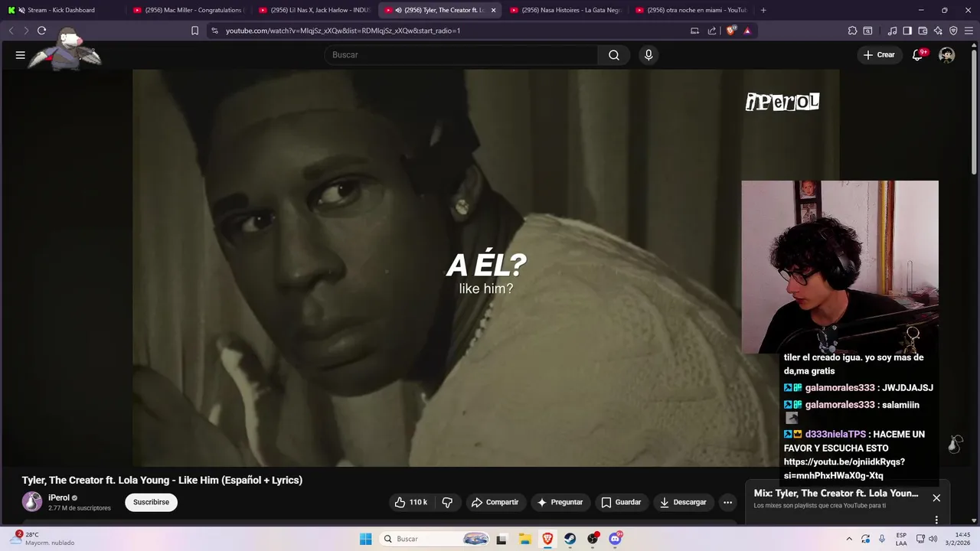Click the ESP LAA language indicator
Image resolution: width=980 pixels, height=551 pixels.
point(901,539)
